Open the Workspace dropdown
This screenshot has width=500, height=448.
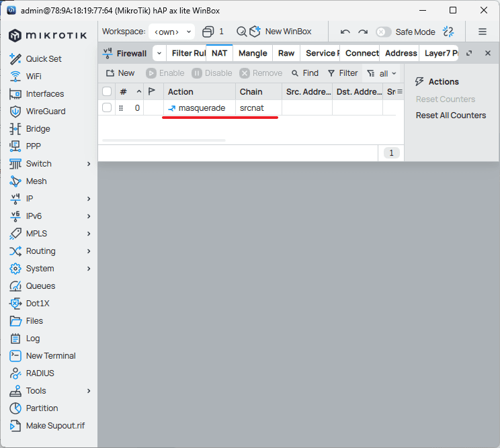(171, 32)
